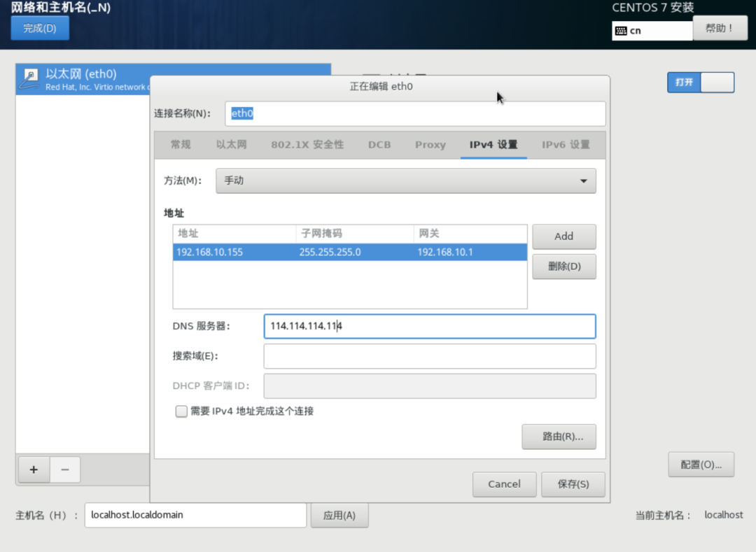Viewport: 756px width, 552px height.
Task: Add a network device with the plus button
Action: point(34,469)
